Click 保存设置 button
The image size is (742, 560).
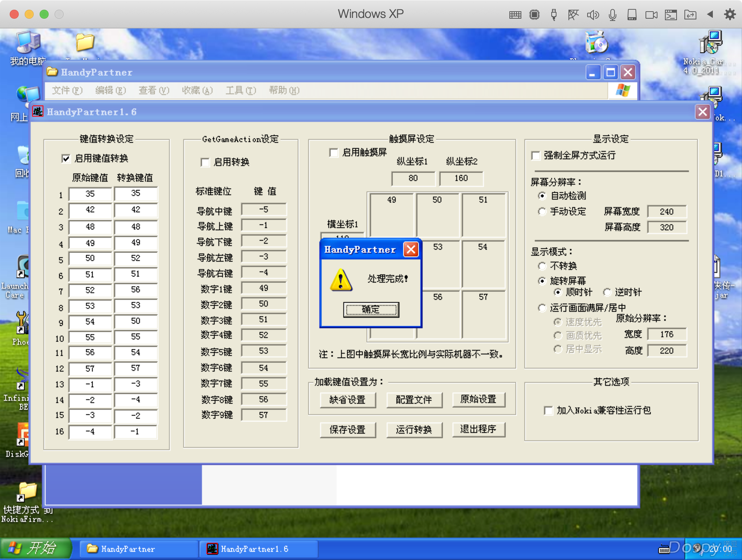[x=348, y=430]
